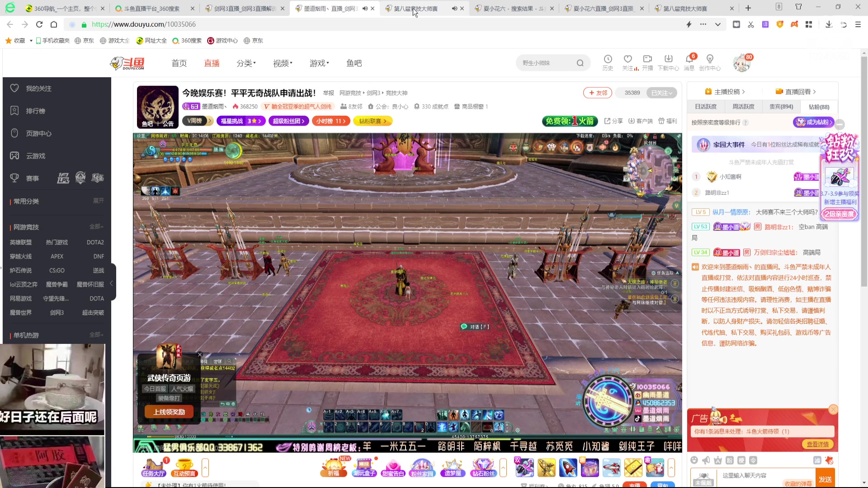Open the 造梦屋 icon
The width and height of the screenshot is (868, 488).
(453, 468)
